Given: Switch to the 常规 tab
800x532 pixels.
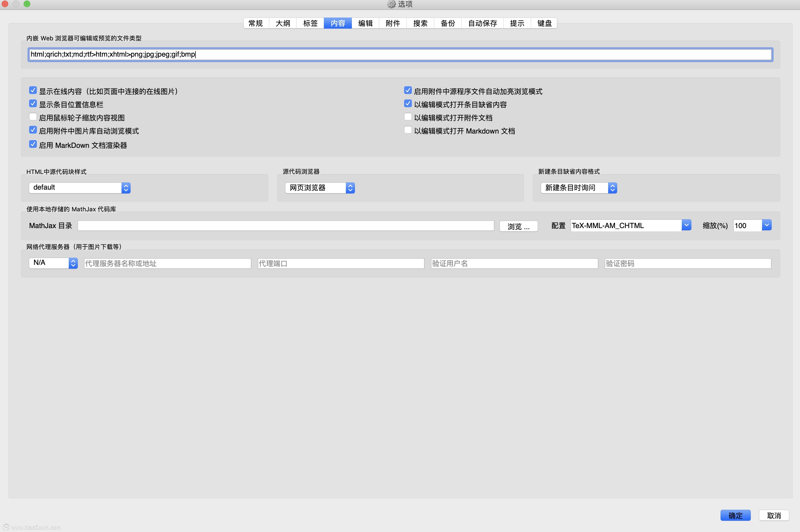Looking at the screenshot, I should (x=256, y=23).
